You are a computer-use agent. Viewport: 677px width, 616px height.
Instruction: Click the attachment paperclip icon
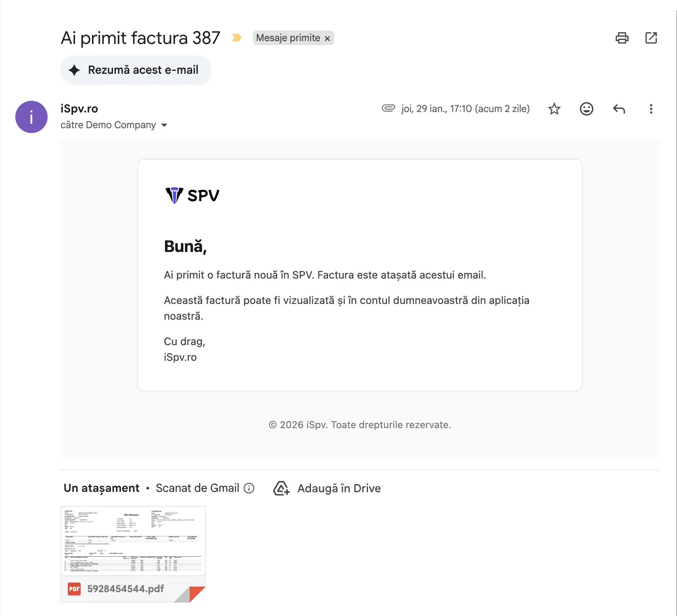pyautogui.click(x=388, y=108)
